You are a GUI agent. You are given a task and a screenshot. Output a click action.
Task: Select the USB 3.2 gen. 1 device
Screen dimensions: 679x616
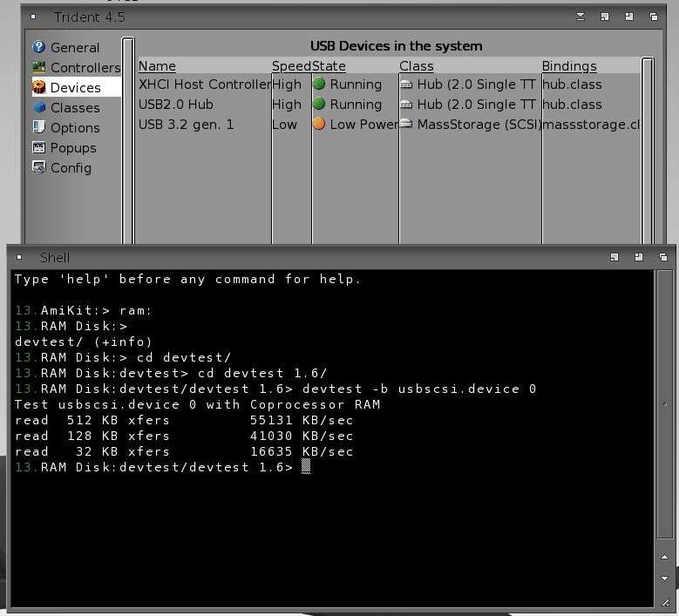pyautogui.click(x=186, y=125)
